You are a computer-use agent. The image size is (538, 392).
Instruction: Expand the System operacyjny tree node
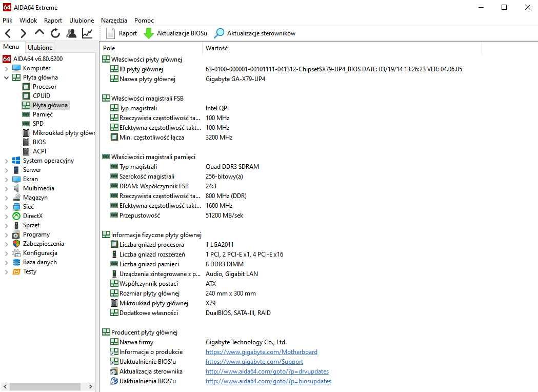pyautogui.click(x=6, y=161)
